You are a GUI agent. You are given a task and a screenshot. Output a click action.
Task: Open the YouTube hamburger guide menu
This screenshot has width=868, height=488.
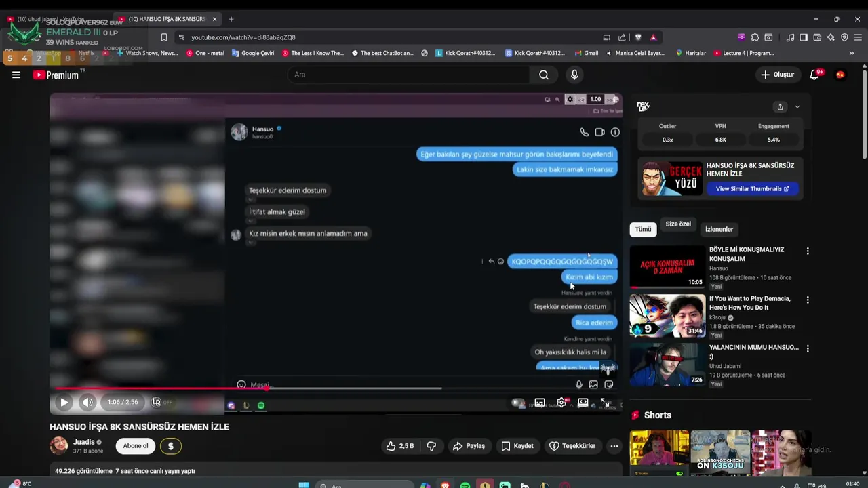click(16, 75)
